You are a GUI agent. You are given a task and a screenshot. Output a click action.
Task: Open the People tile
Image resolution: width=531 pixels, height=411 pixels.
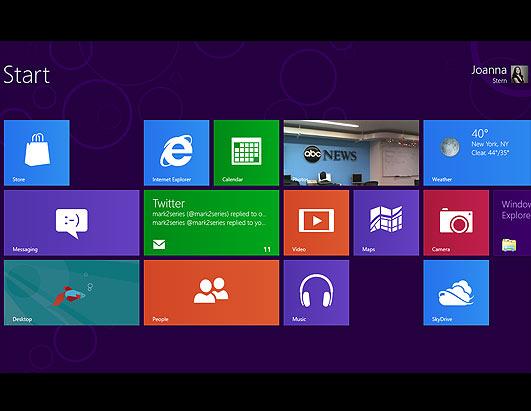(211, 293)
